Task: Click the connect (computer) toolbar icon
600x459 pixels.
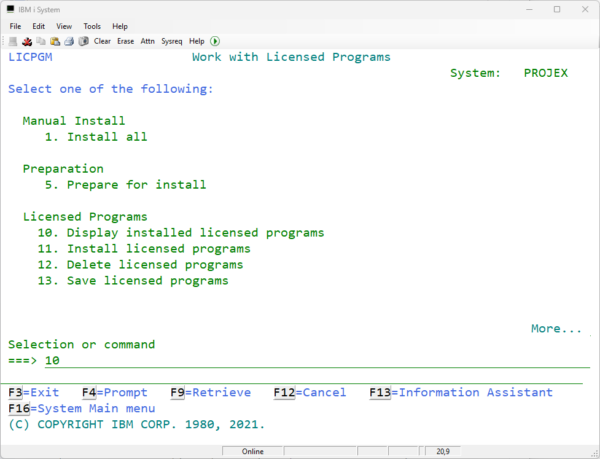Action: (13, 41)
